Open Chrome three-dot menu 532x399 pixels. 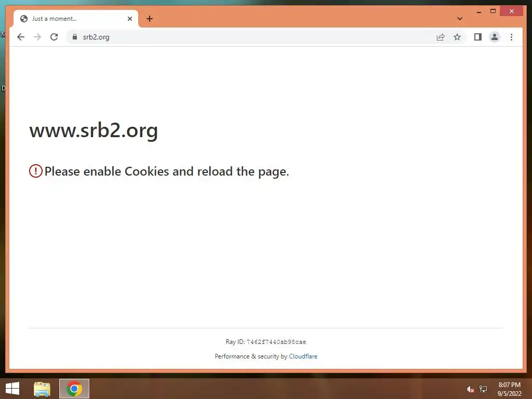tap(511, 37)
